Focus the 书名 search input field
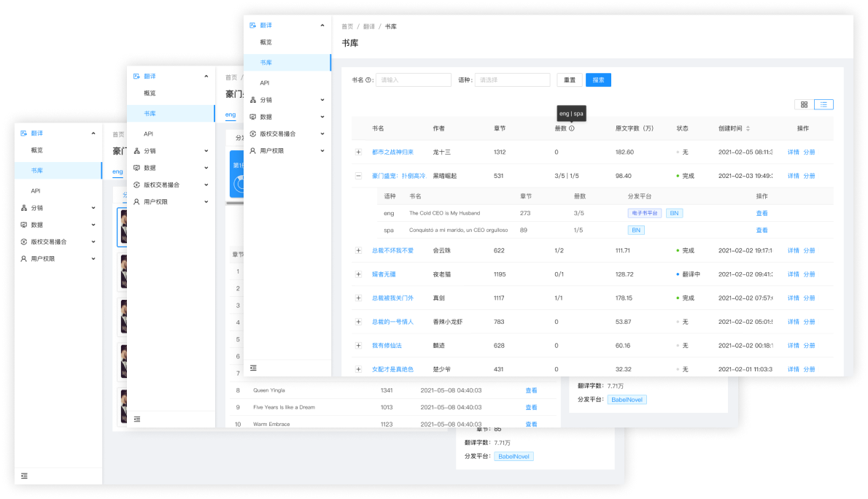Screen dimensions: 868x499 [413, 80]
